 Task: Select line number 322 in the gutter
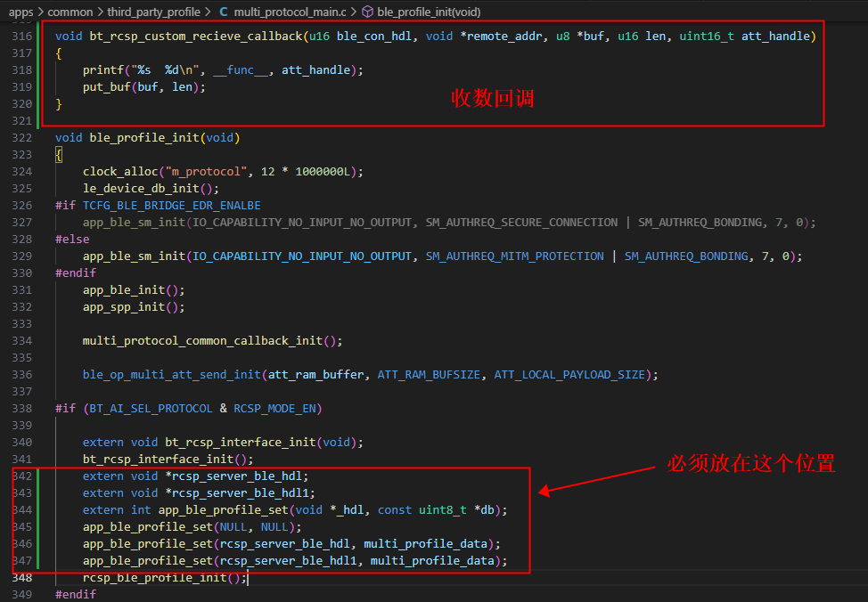pos(22,138)
